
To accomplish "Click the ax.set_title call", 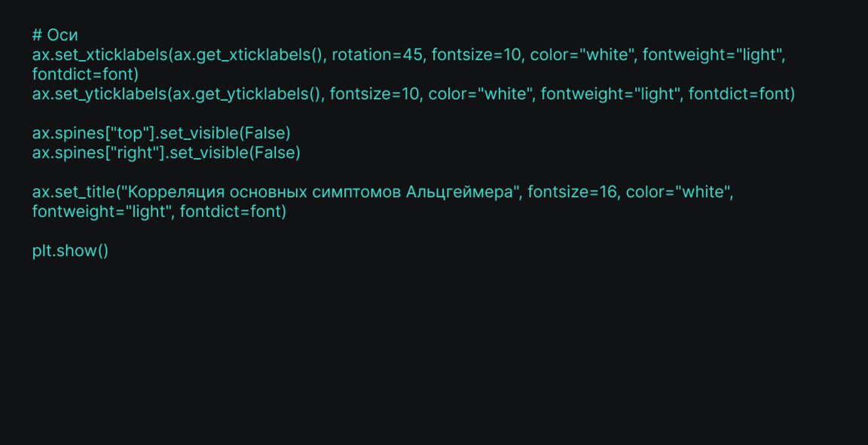I will tap(74, 192).
